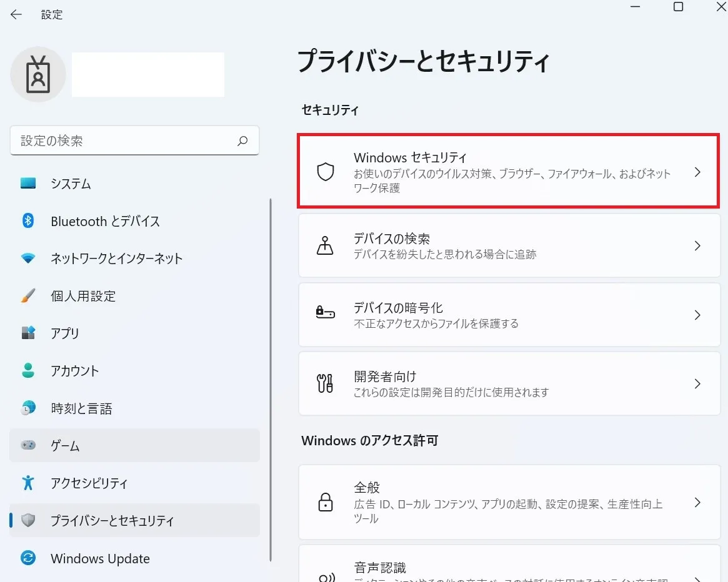The width and height of the screenshot is (728, 582).
Task: Click the user account avatar icon
Action: click(x=38, y=74)
